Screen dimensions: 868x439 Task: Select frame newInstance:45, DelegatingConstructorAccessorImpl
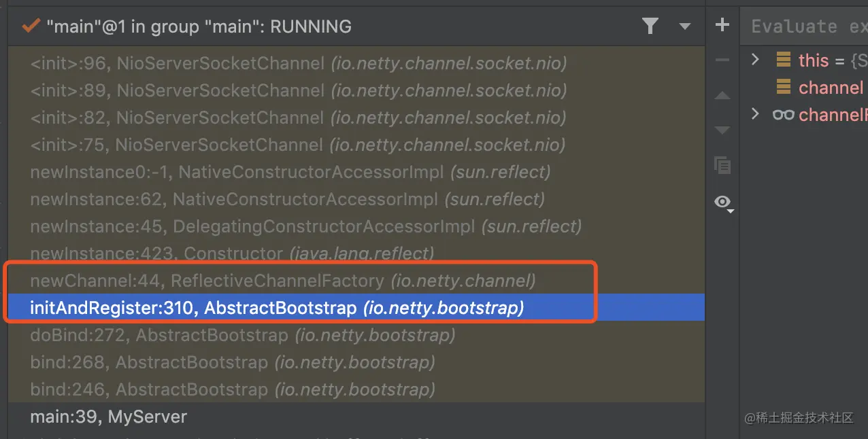(x=356, y=226)
